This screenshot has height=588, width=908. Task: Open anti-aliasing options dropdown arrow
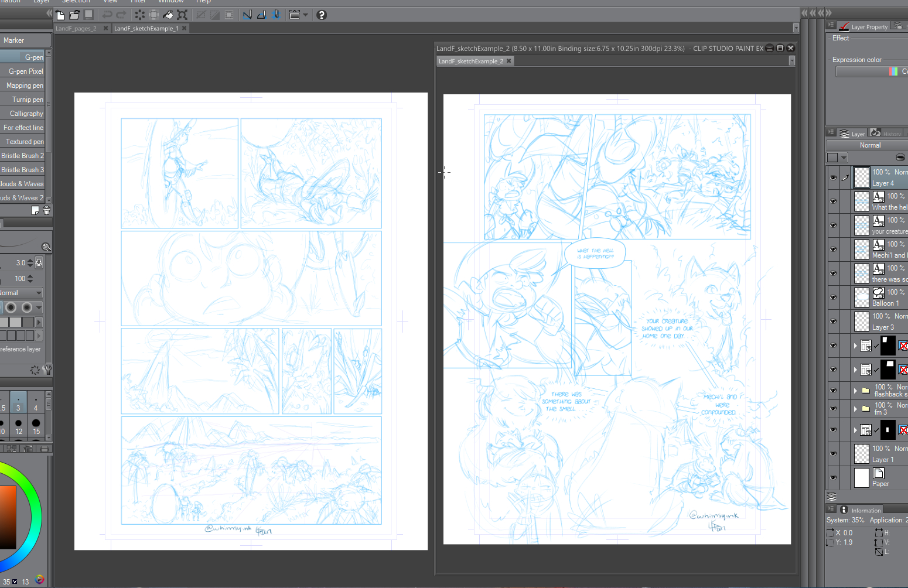coord(39,307)
